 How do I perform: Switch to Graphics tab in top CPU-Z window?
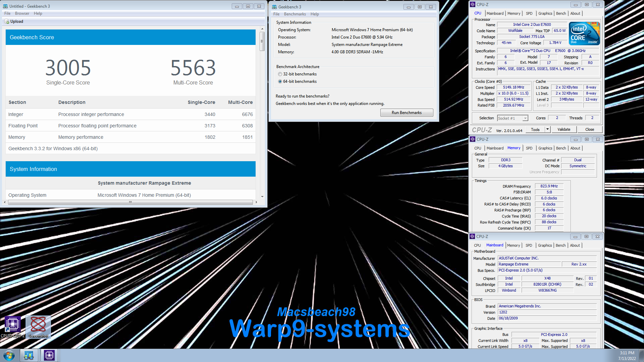[545, 13]
